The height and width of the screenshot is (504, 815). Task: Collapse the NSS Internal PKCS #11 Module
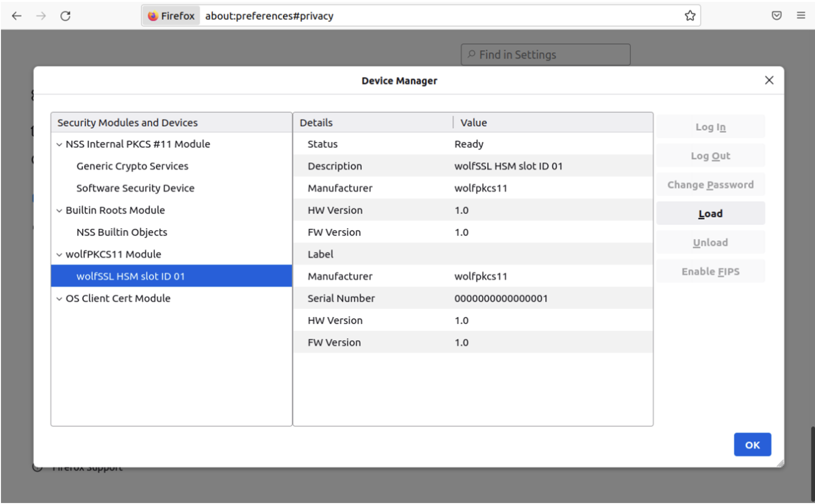point(59,144)
